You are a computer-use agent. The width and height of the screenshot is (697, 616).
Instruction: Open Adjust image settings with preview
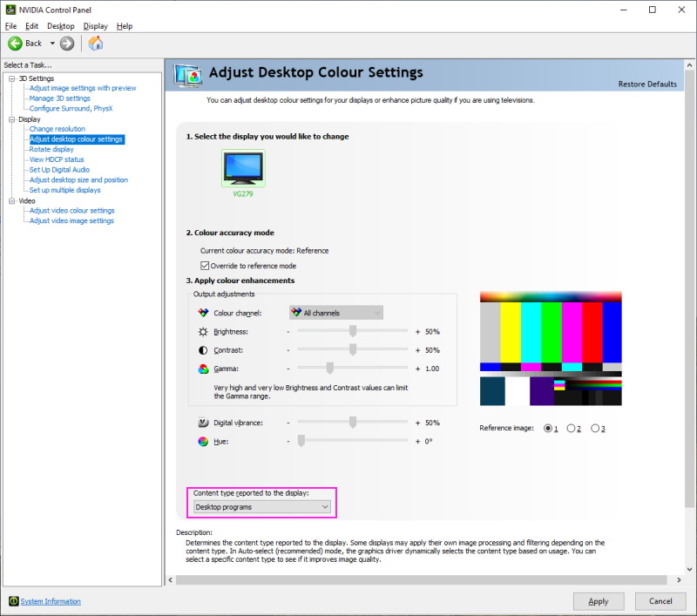click(x=83, y=88)
